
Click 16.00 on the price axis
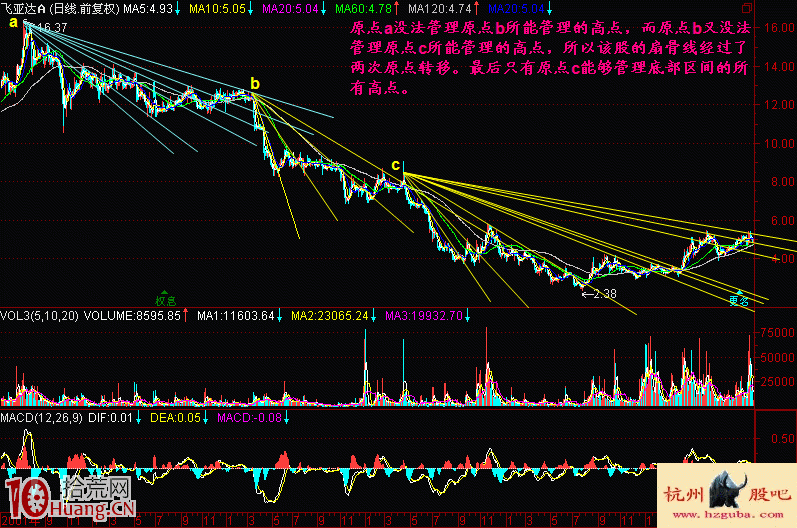(x=780, y=27)
